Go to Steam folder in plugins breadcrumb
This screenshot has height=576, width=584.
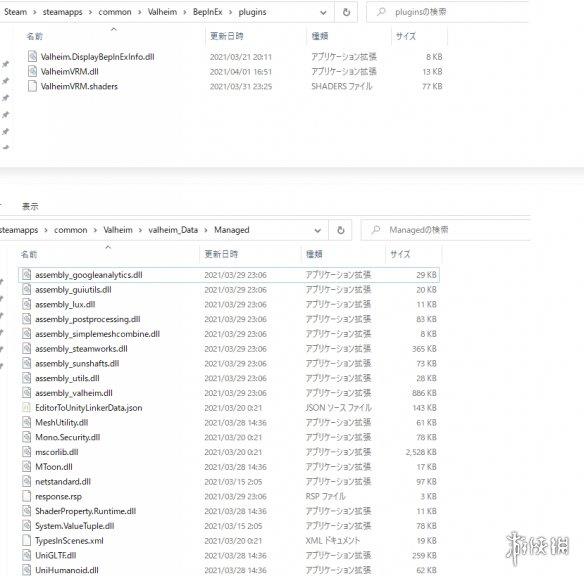point(15,12)
